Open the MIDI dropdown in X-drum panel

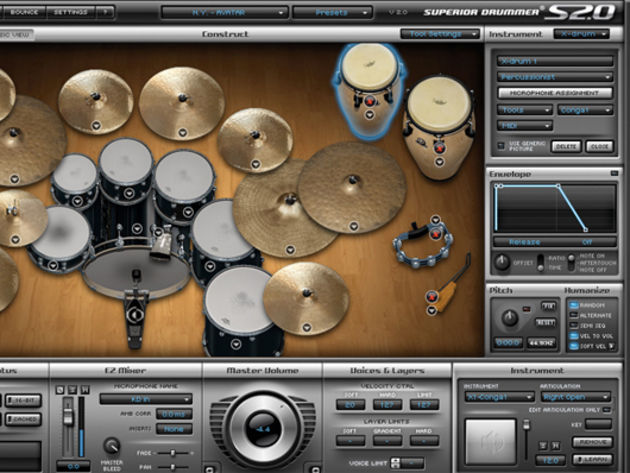[x=525, y=126]
